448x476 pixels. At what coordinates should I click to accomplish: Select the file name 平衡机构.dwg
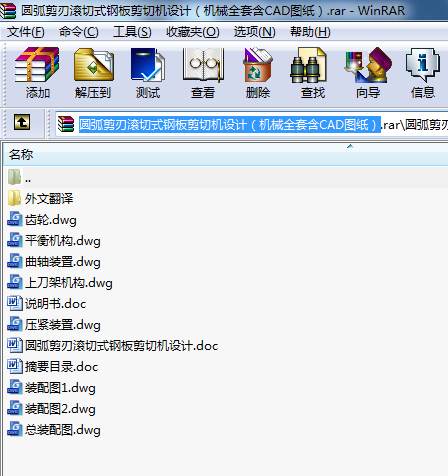coord(63,241)
